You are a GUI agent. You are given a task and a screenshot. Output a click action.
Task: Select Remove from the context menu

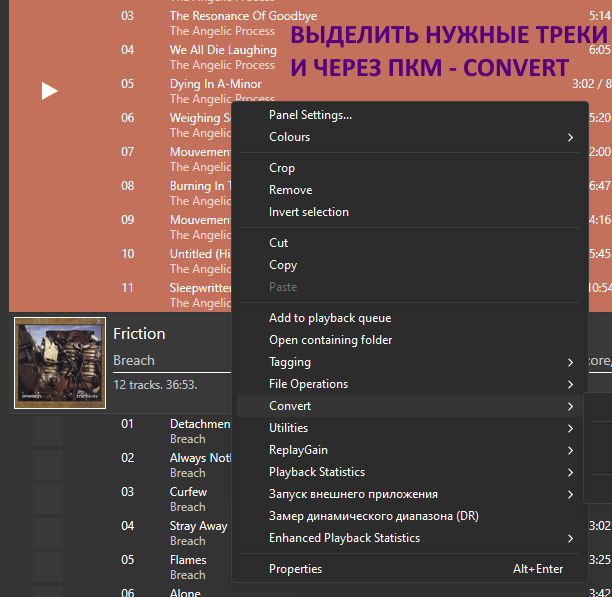(290, 190)
